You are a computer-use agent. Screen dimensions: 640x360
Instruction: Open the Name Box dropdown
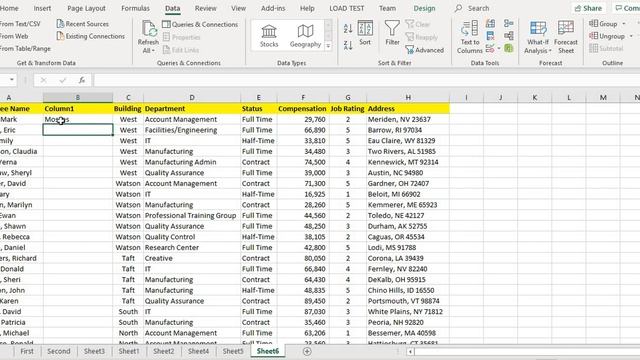(12, 80)
